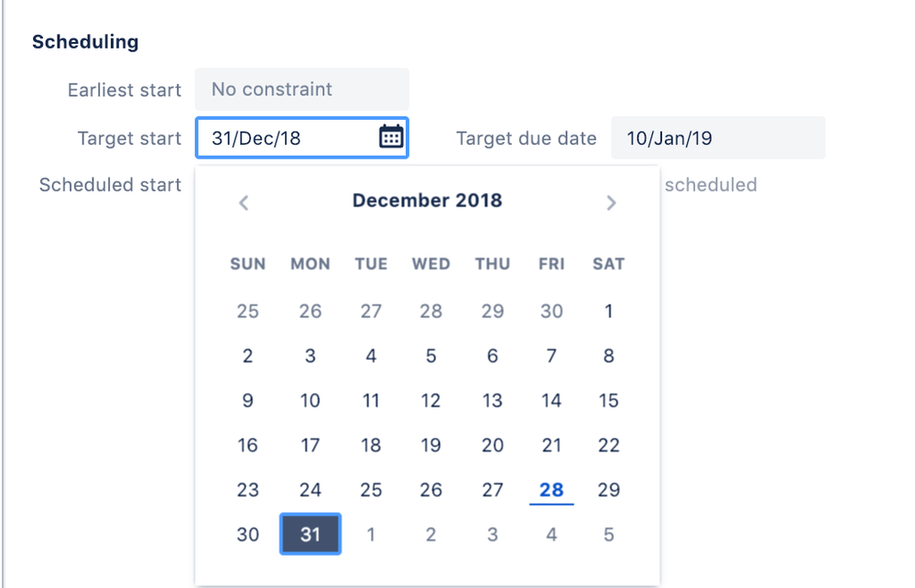Navigate to November using the left arrow

(x=244, y=202)
